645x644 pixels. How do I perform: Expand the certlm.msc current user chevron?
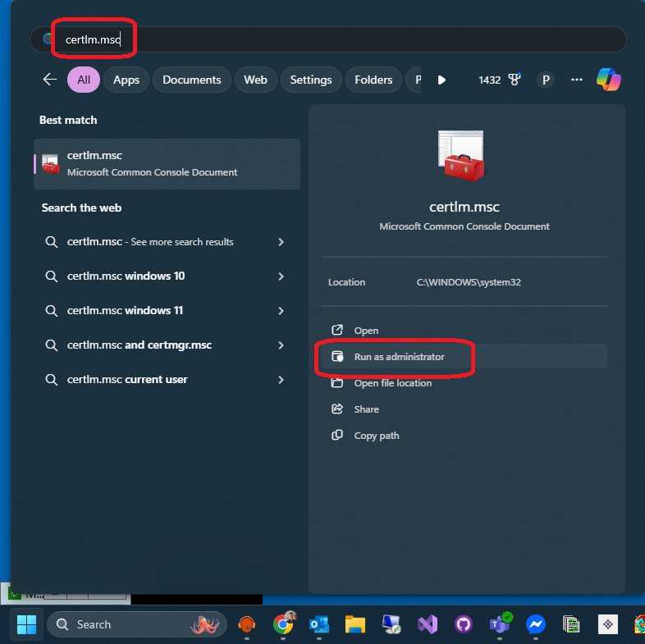coord(281,380)
